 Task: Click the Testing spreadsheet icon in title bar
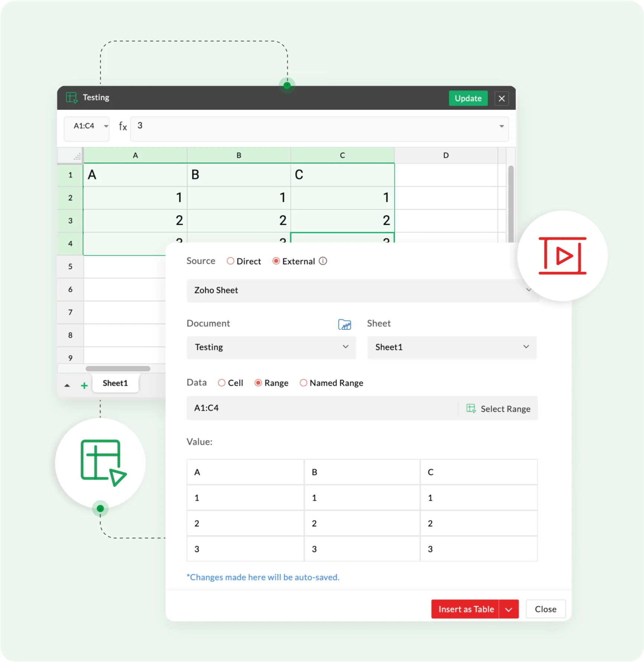(71, 98)
